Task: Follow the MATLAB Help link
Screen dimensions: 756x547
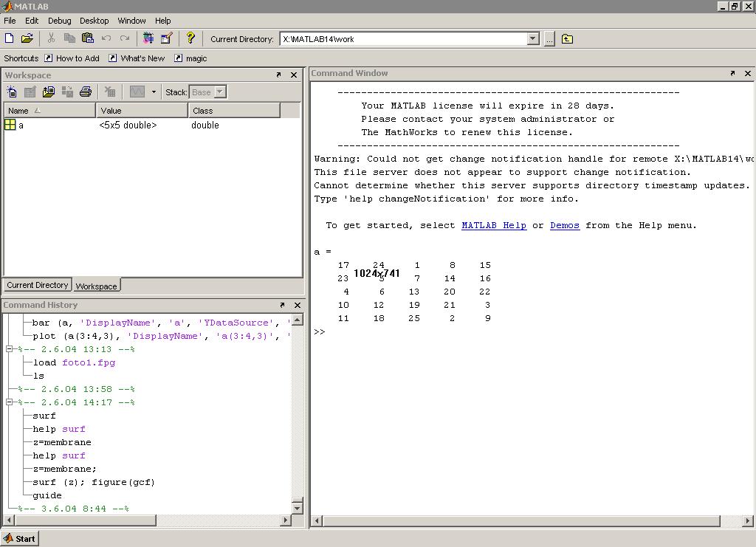Action: 494,225
